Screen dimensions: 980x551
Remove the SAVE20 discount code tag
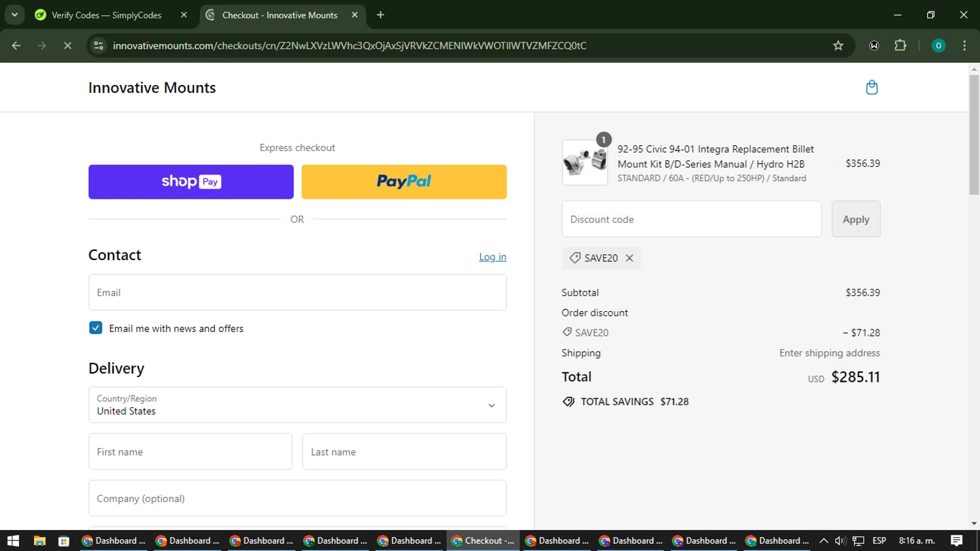629,258
